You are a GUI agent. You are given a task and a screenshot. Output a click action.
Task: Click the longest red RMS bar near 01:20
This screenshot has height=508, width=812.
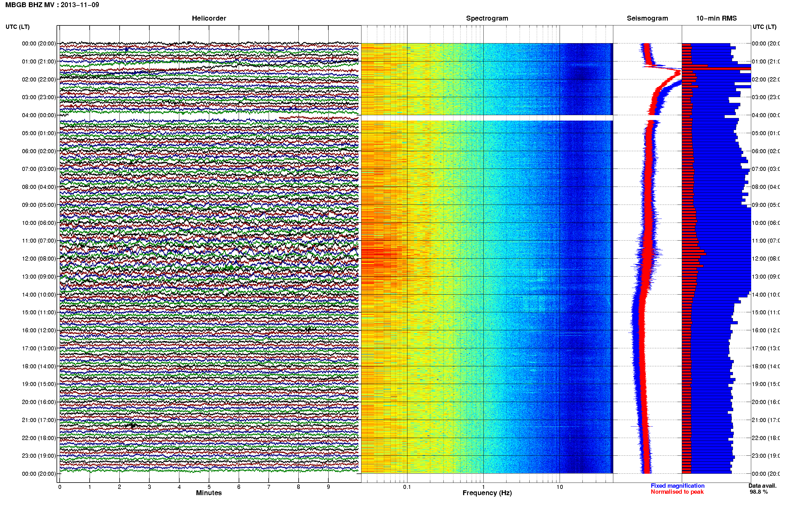point(716,69)
